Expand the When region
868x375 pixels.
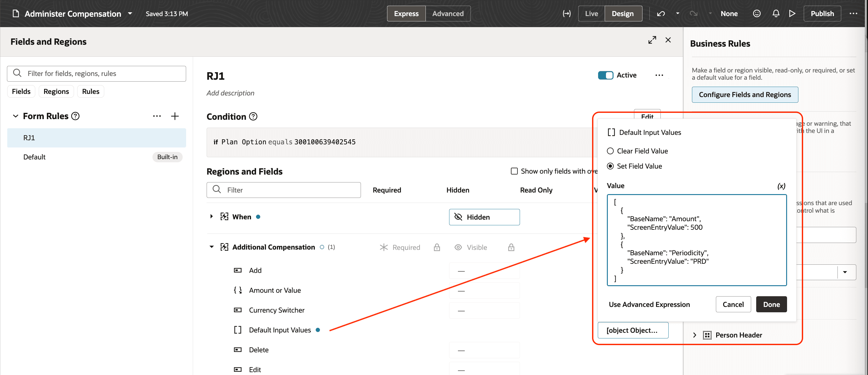[x=212, y=216]
